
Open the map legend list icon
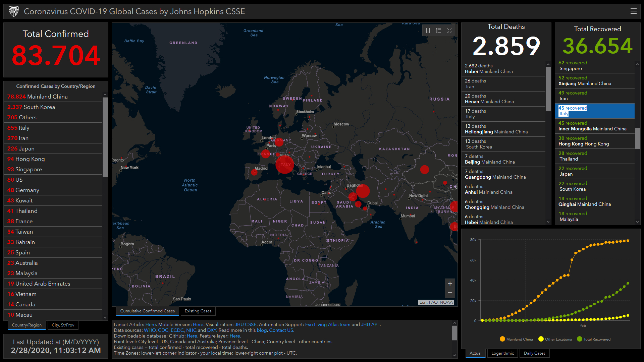[x=439, y=31]
